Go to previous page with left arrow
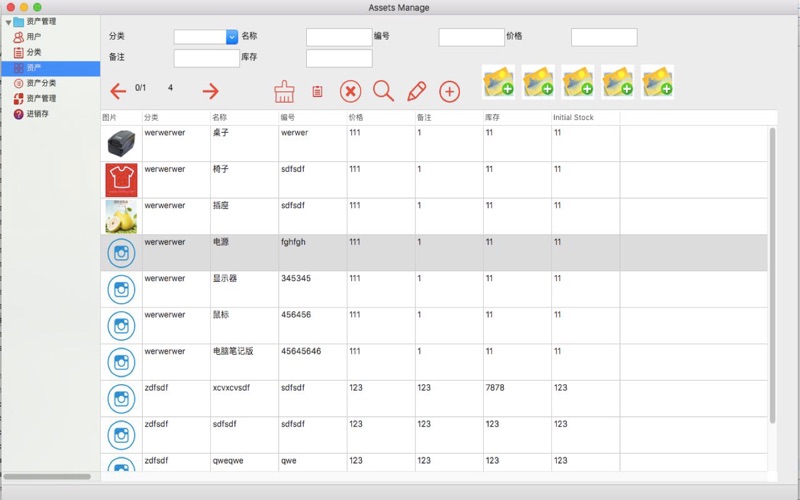This screenshot has height=500, width=800. [x=118, y=92]
